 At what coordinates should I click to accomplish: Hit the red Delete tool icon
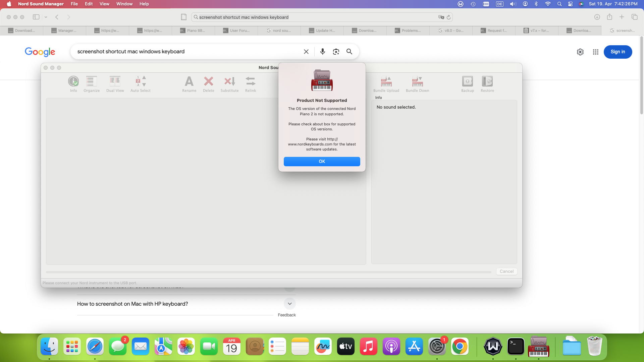coord(208,84)
